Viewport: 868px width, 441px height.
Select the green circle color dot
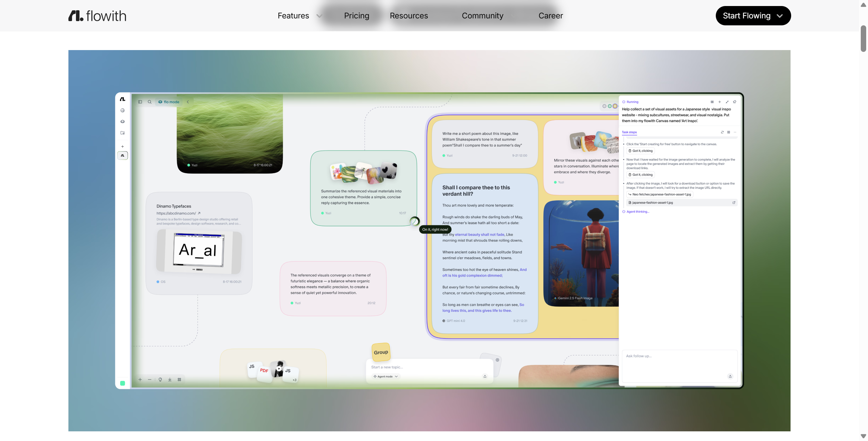[609, 106]
